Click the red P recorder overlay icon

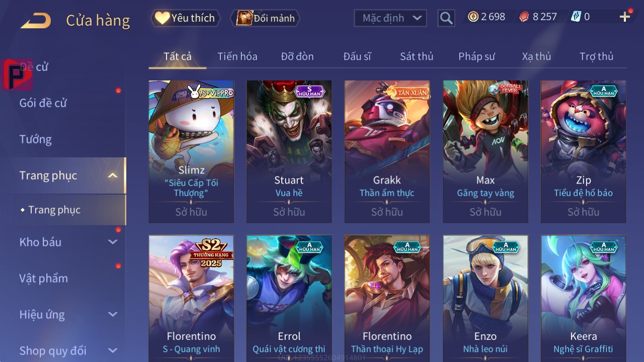click(x=17, y=74)
